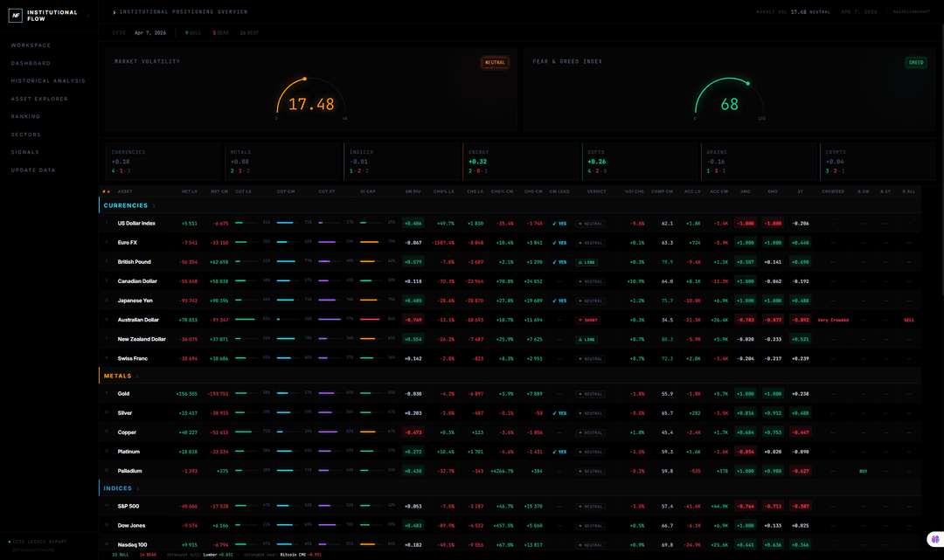Click LONG verdict badge for New Zealand Dollar
This screenshot has width=944, height=560.
coord(587,339)
